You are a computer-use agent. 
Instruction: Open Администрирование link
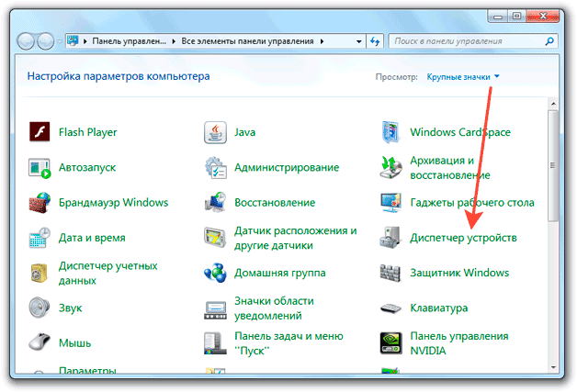[x=287, y=168]
